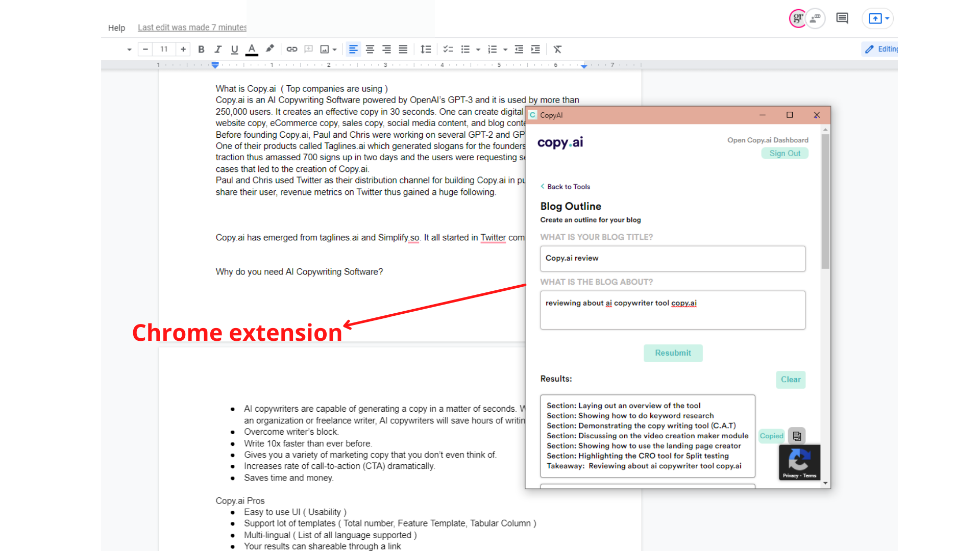Image resolution: width=980 pixels, height=551 pixels.
Task: Insert a link with the toolbar icon
Action: pyautogui.click(x=292, y=49)
